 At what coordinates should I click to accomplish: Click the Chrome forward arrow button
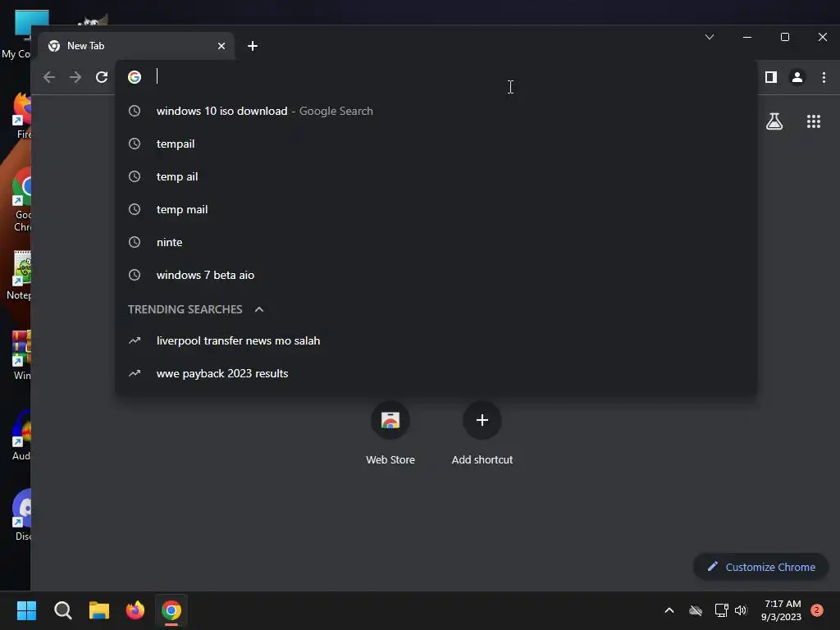pos(75,77)
